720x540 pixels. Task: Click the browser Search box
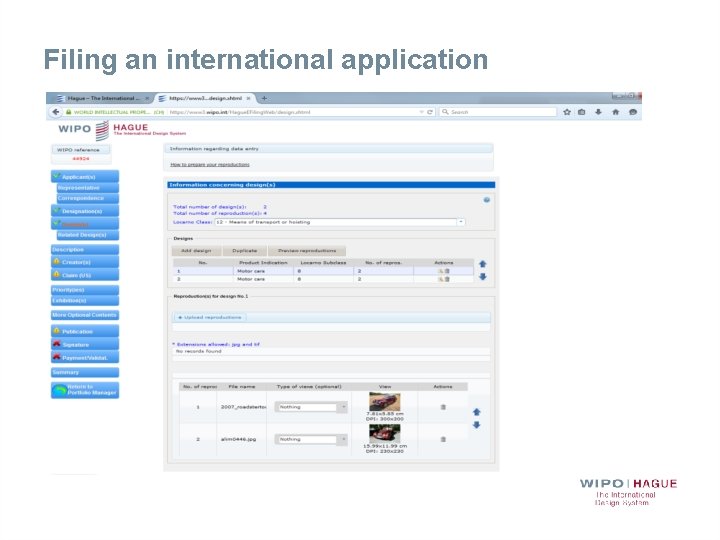point(498,112)
